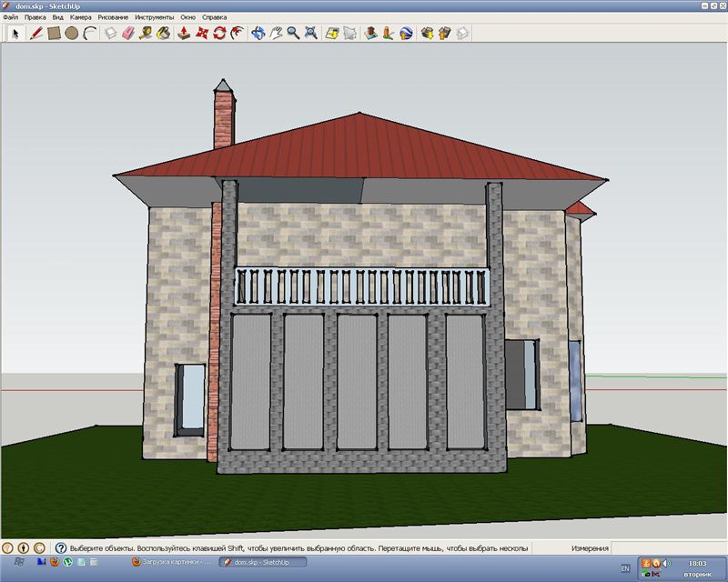Switch to the Загрузка картинки taskbar window

pos(172,563)
